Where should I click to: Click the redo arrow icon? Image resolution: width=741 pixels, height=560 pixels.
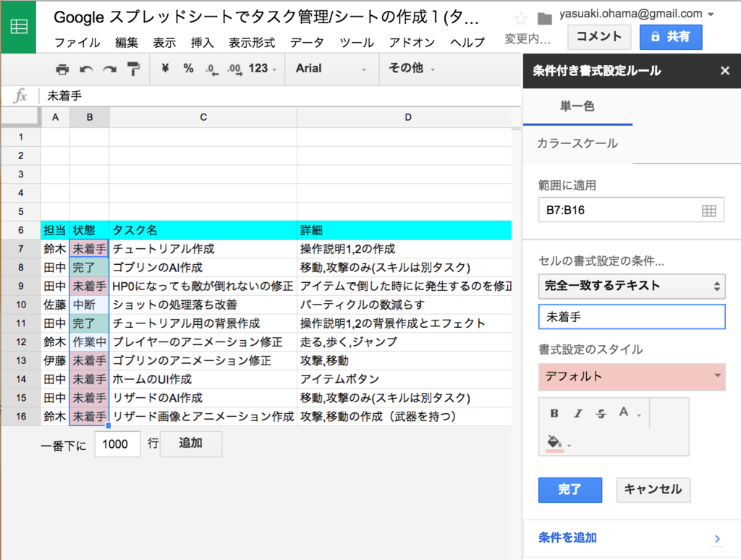click(x=110, y=69)
